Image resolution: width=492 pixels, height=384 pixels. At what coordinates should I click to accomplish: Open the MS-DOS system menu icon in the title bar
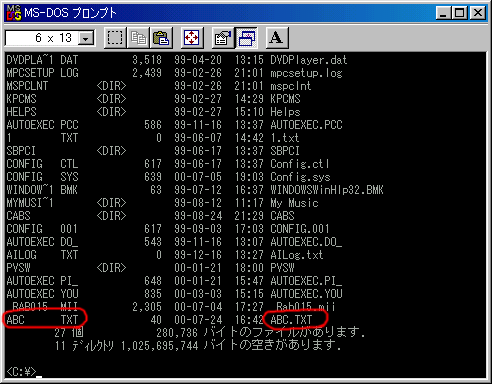14,13
